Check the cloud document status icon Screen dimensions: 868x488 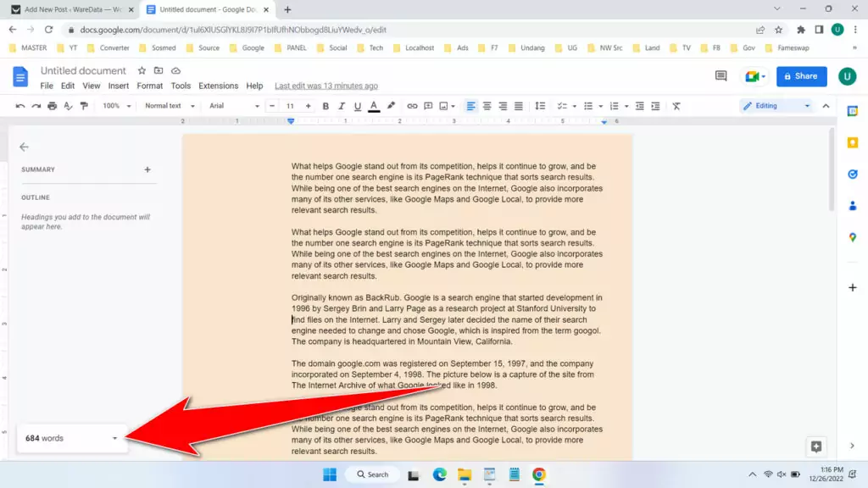(x=175, y=71)
